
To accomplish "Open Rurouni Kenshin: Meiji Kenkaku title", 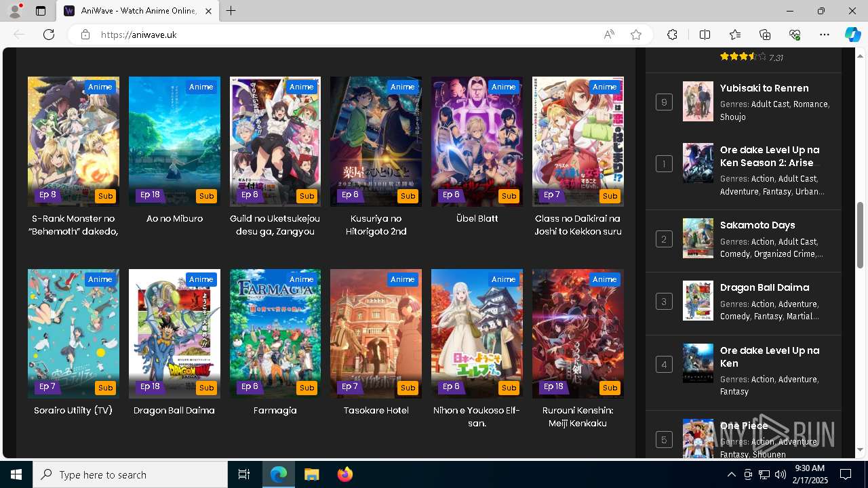I will (578, 417).
